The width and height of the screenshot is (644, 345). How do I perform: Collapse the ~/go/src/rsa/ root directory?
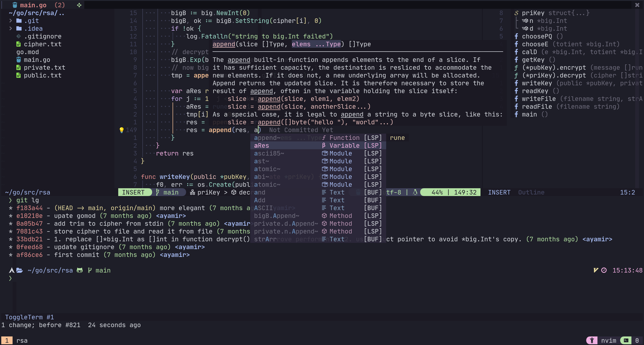(x=36, y=13)
